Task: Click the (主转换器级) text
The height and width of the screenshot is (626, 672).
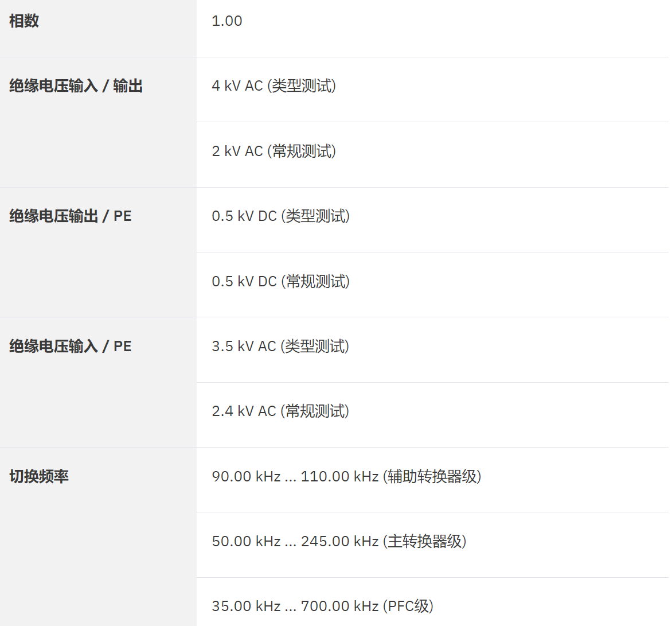Action: point(424,542)
